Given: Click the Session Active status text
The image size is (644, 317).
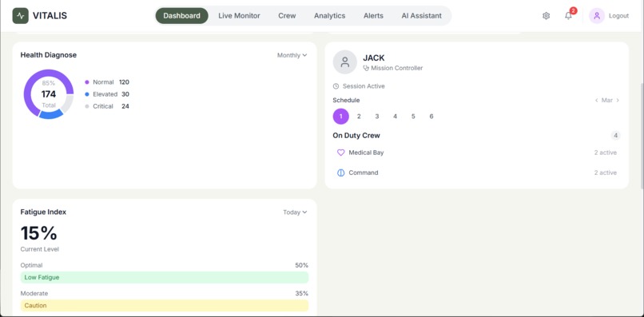Looking at the screenshot, I should pyautogui.click(x=364, y=86).
